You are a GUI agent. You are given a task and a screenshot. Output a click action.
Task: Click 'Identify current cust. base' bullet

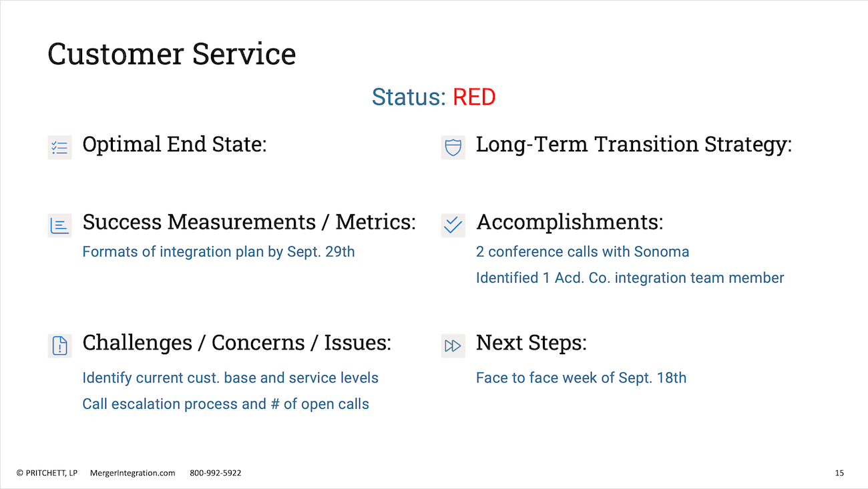pos(230,378)
